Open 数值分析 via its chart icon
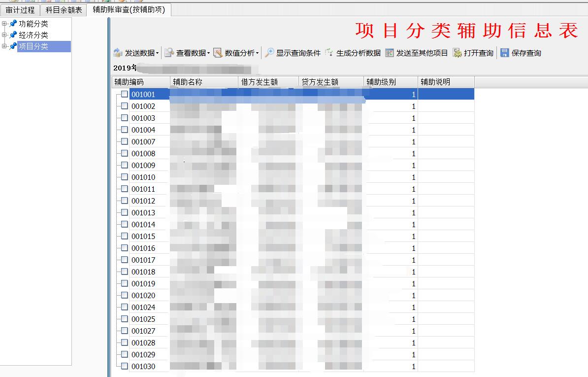The width and height of the screenshot is (588, 377). [218, 53]
